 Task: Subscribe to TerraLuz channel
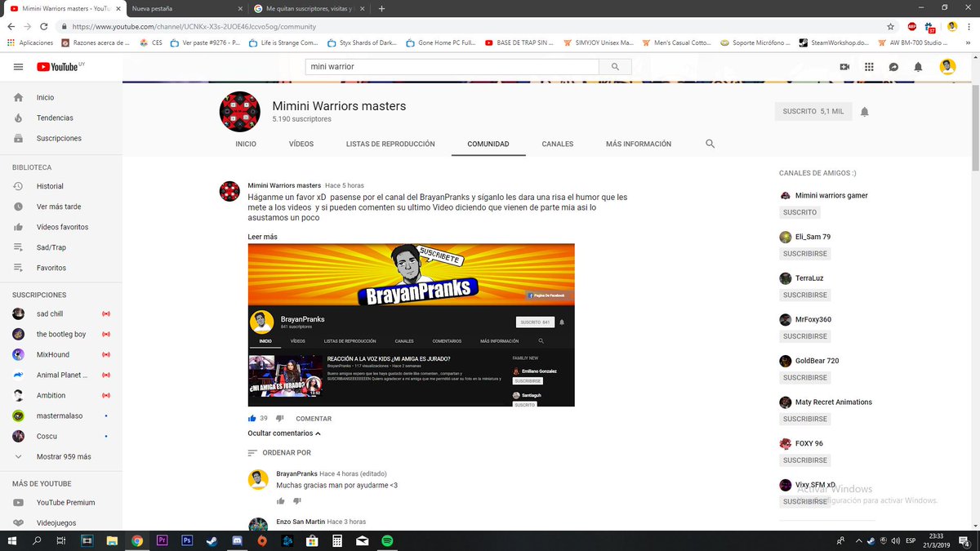click(x=805, y=295)
